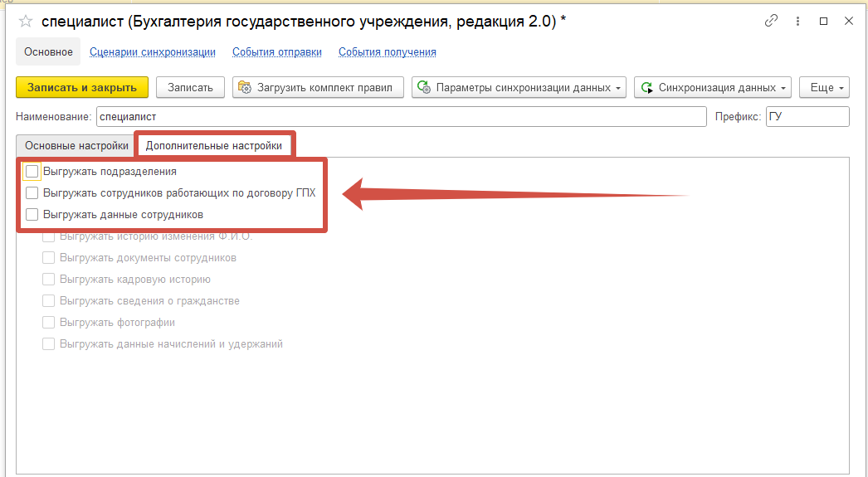Toggle Выгружать документы сотрудников checkbox
This screenshot has height=477, width=868.
click(x=49, y=258)
